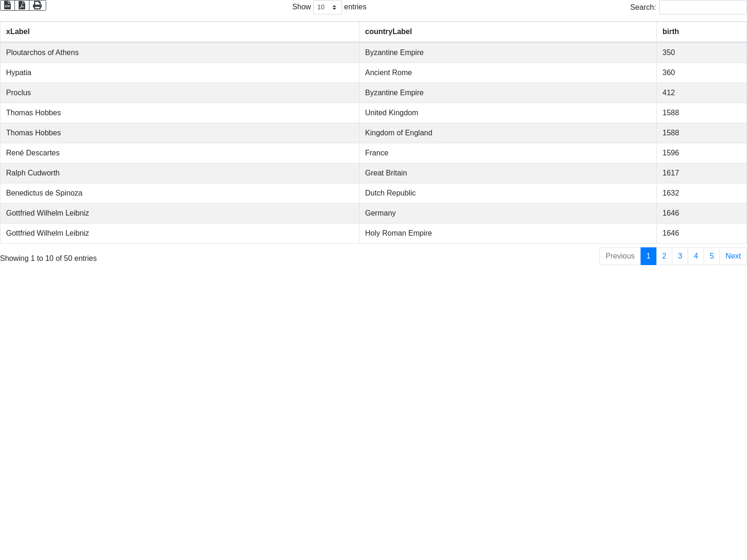747x560 pixels.
Task: Select the active page 1 button
Action: click(x=648, y=256)
